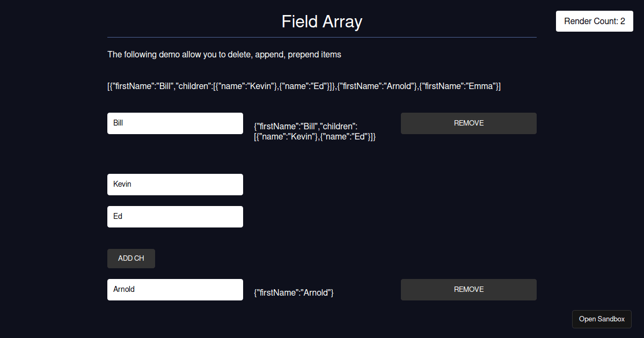The height and width of the screenshot is (338, 644).
Task: Click the Bill first name input field
Action: coord(175,123)
